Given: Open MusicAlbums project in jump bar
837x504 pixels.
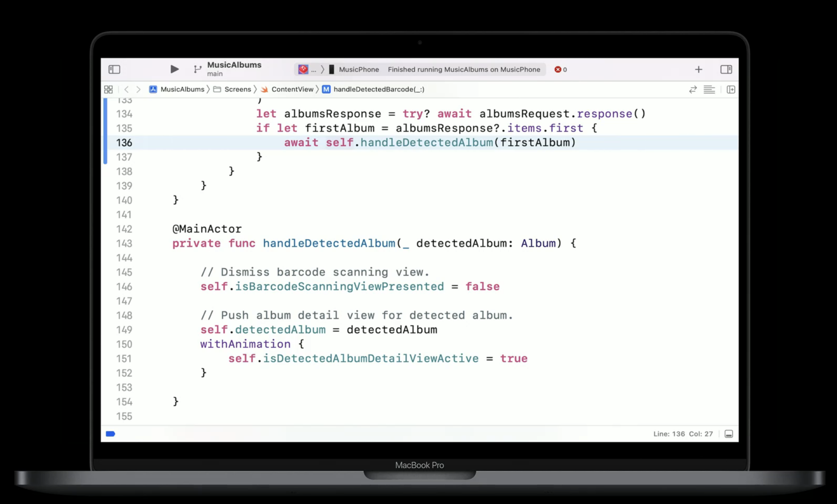Looking at the screenshot, I should (182, 89).
